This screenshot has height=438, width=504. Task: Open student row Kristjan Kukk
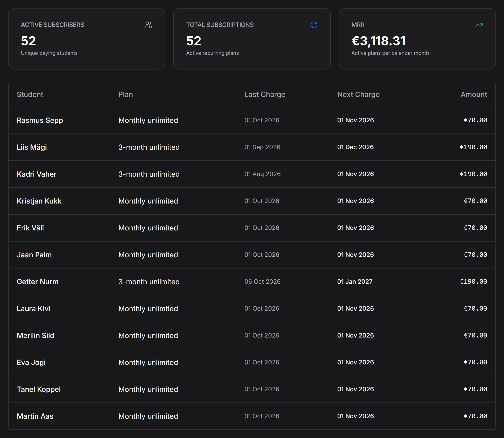(252, 201)
